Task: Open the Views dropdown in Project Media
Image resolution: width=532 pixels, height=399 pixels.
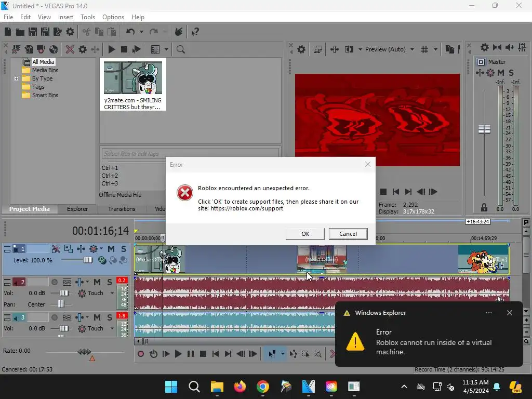Action: coord(166,49)
